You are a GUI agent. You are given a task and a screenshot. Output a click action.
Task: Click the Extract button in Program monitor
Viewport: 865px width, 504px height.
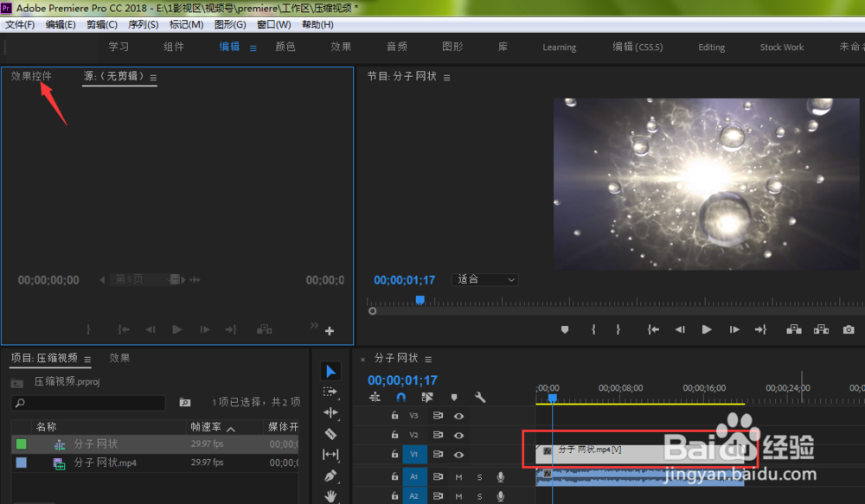click(x=822, y=329)
